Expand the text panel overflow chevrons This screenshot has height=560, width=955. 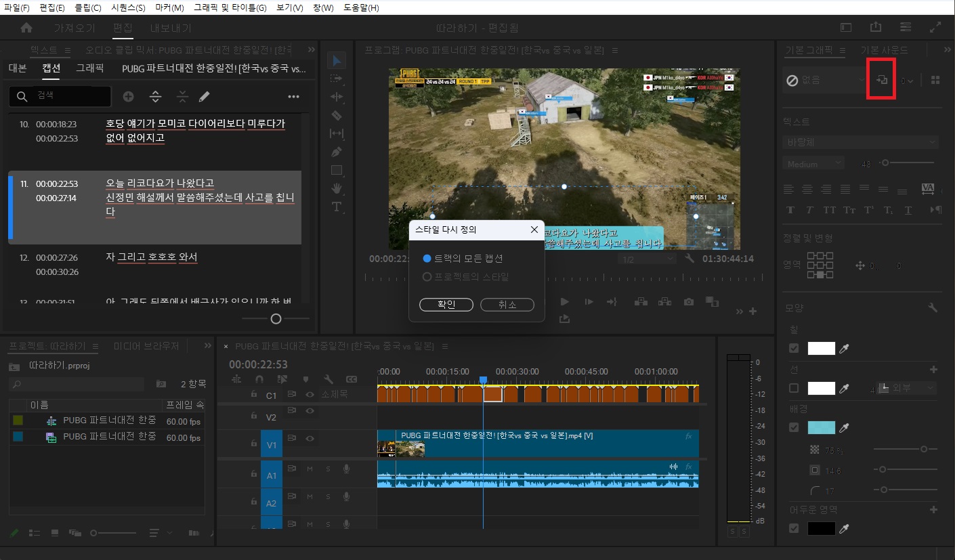[x=312, y=50]
